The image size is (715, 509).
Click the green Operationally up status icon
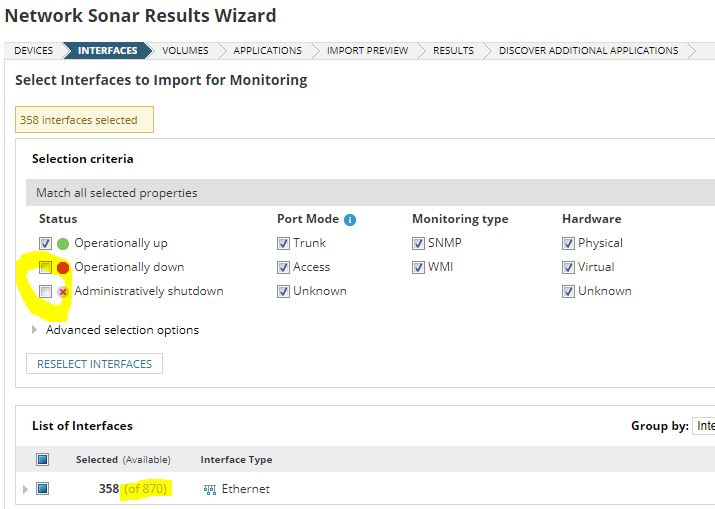[63, 244]
